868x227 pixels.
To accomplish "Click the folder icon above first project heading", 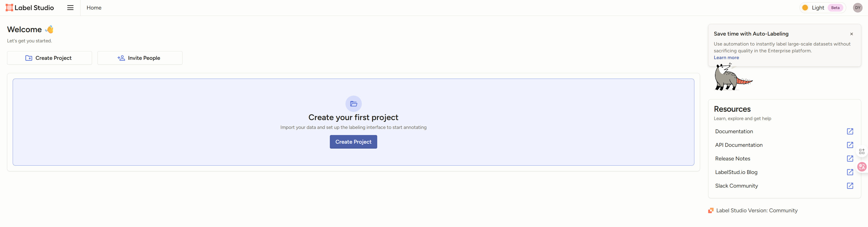I will pos(353,104).
